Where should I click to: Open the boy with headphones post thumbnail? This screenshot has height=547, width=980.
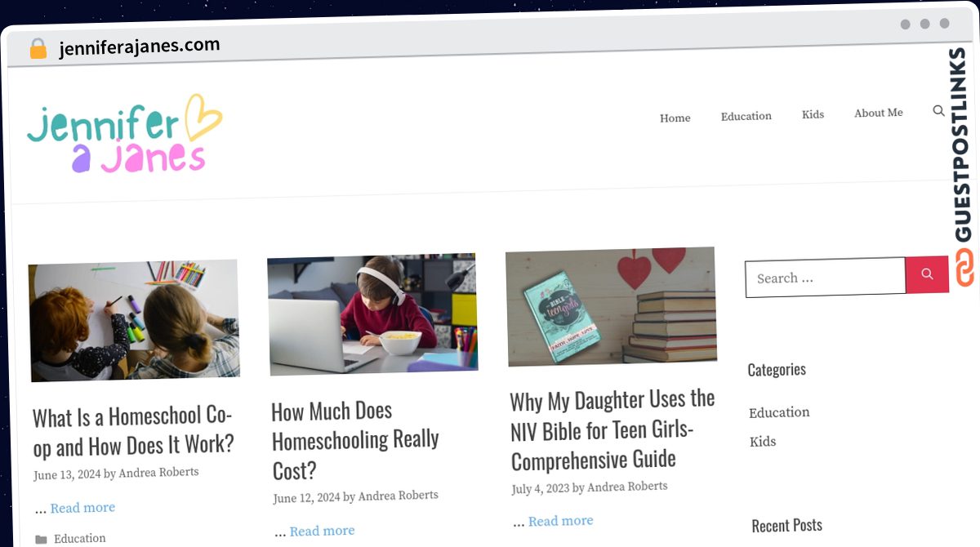point(372,314)
